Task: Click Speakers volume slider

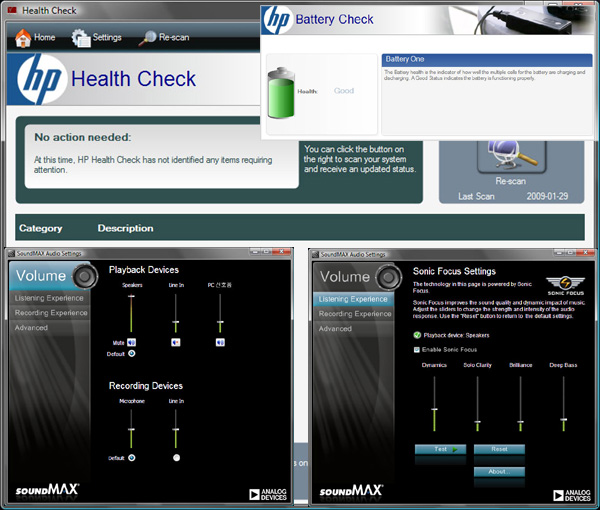Action: (131, 313)
